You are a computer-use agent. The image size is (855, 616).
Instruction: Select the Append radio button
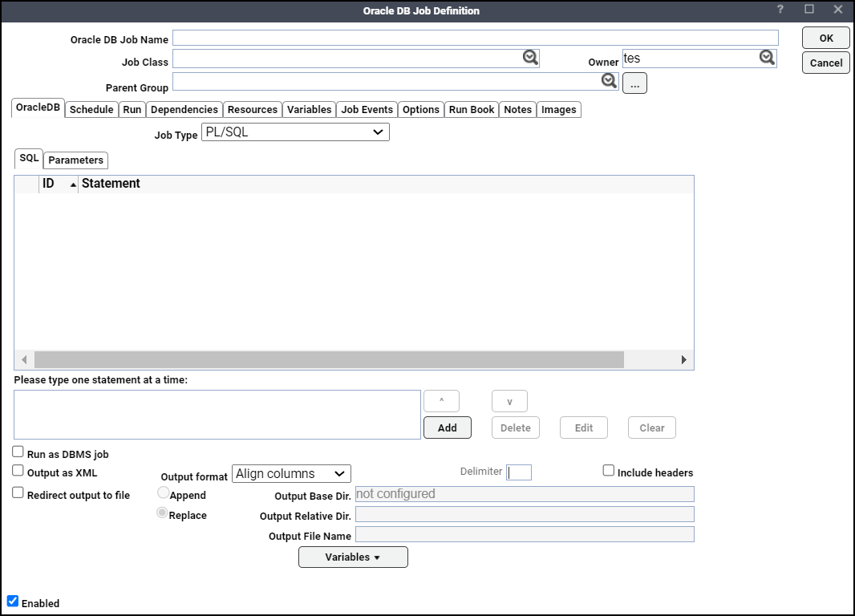pyautogui.click(x=163, y=492)
